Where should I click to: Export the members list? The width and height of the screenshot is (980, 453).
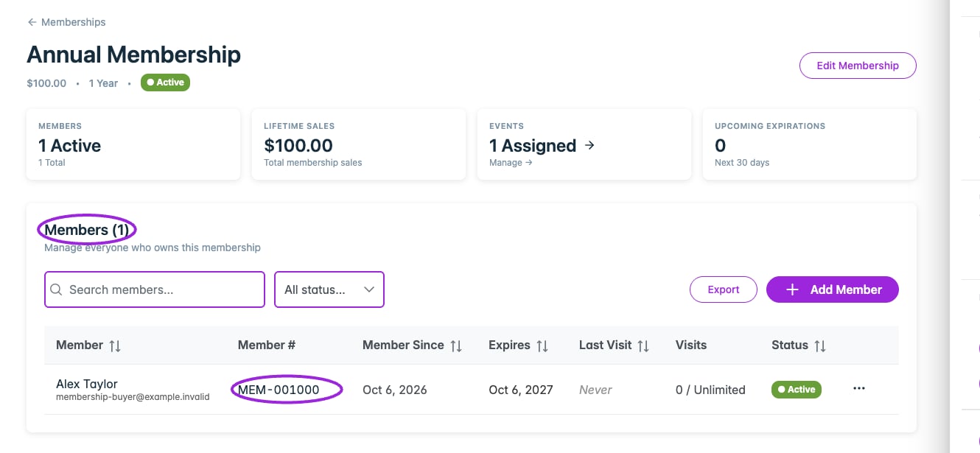(724, 289)
